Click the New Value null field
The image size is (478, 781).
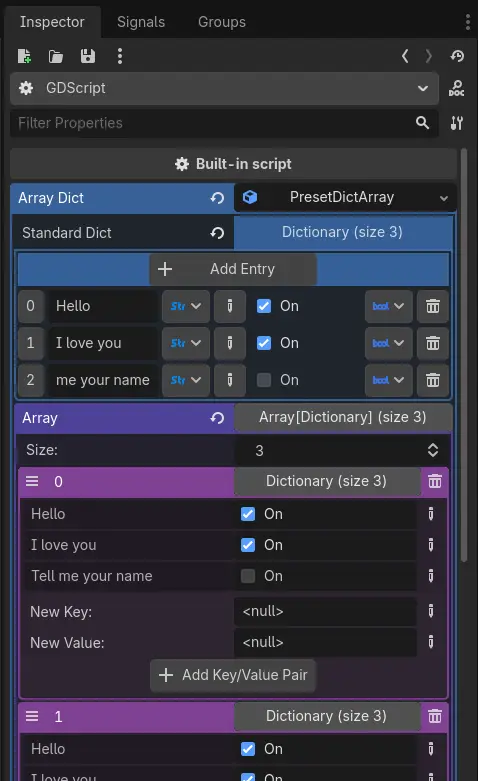point(326,642)
